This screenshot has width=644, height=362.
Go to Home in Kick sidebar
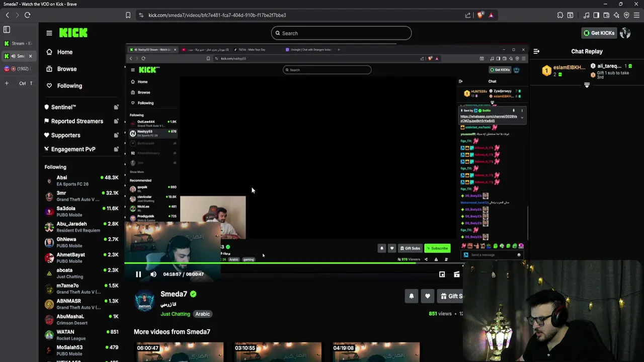59,52
